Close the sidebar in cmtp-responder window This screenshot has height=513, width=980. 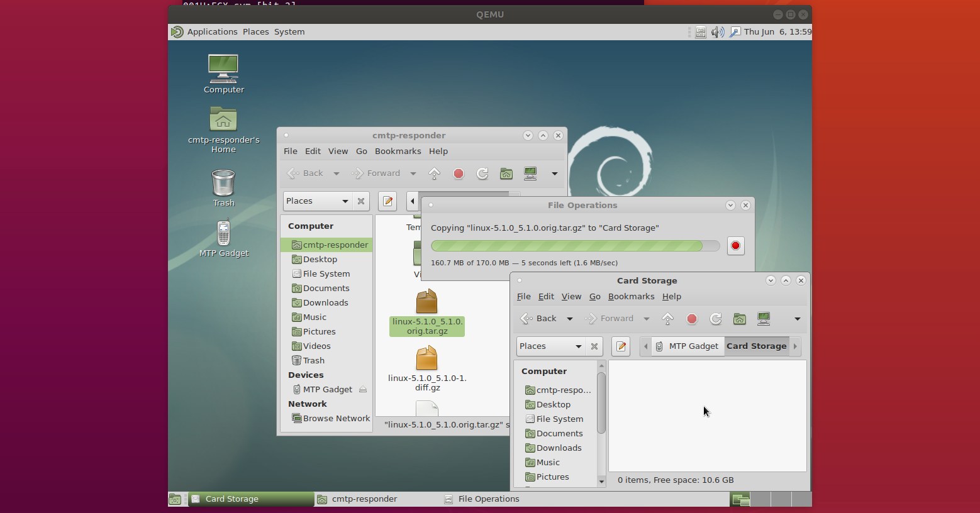361,201
